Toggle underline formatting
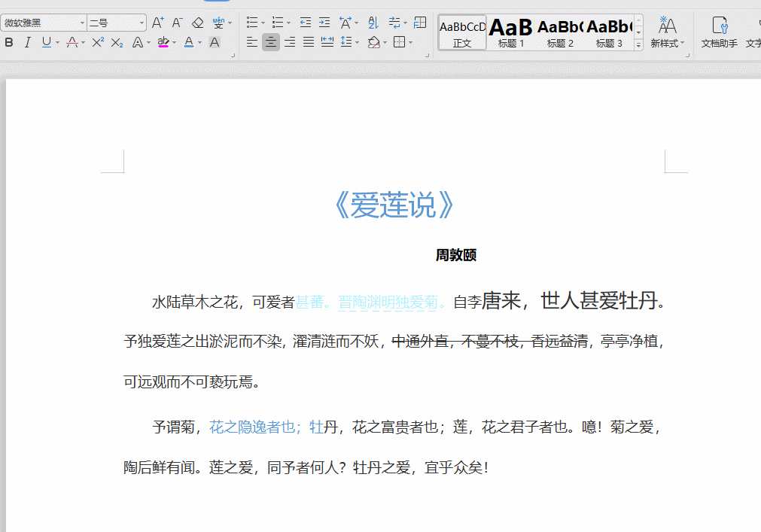The height and width of the screenshot is (532, 761). pyautogui.click(x=47, y=43)
